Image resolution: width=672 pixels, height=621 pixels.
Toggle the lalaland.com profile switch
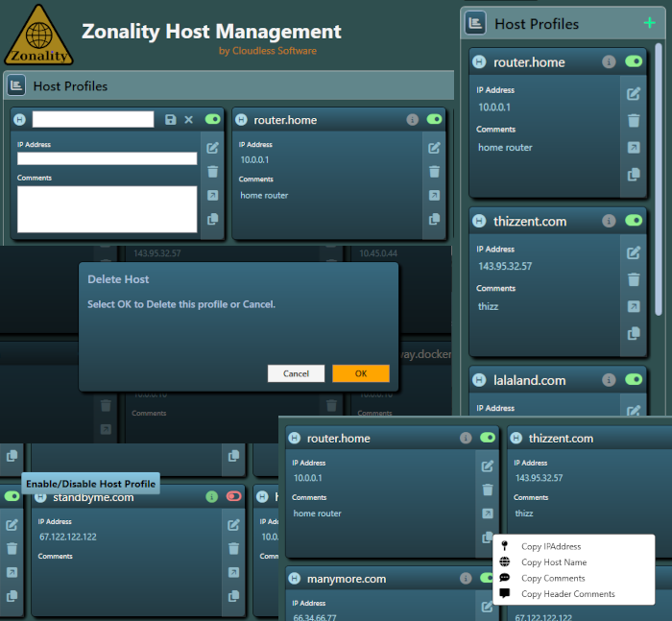coord(634,379)
